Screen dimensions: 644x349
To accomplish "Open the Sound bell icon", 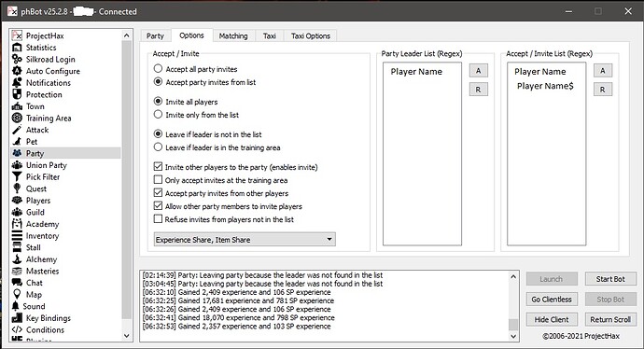I will 16,306.
